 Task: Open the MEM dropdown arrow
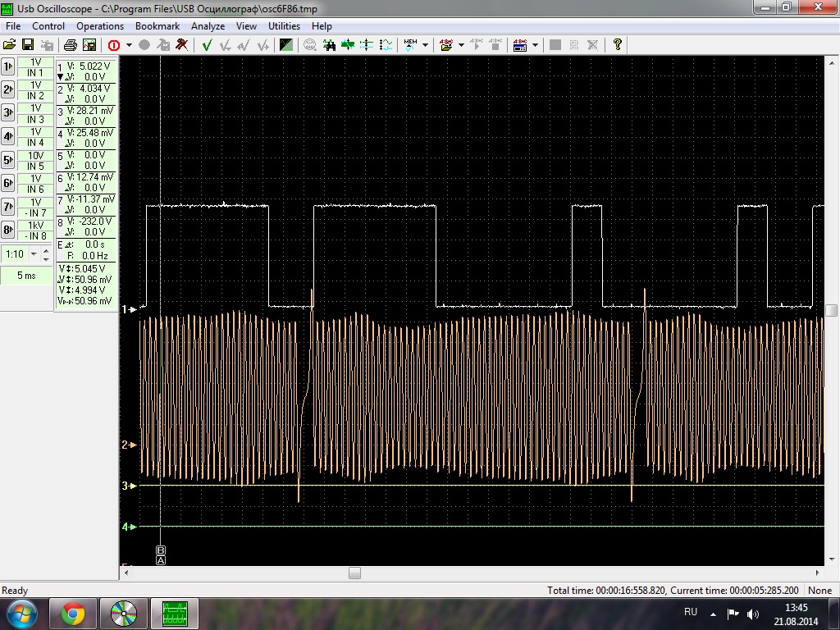tap(426, 45)
